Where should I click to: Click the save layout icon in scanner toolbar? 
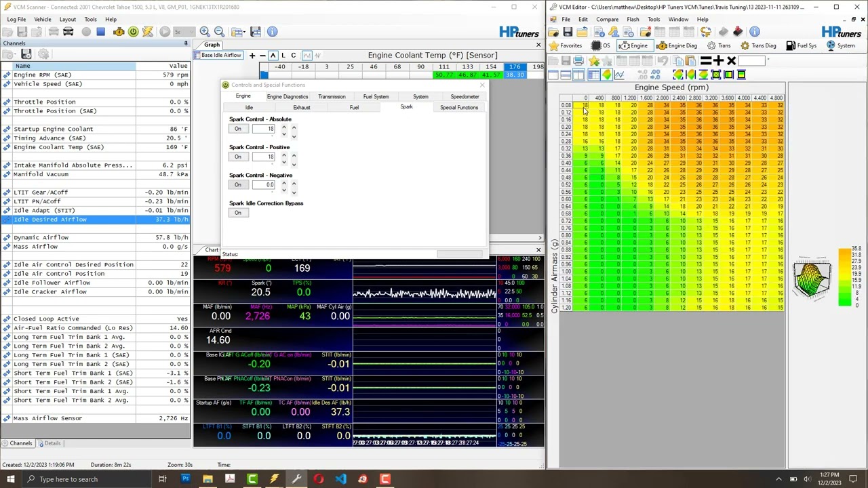point(256,32)
